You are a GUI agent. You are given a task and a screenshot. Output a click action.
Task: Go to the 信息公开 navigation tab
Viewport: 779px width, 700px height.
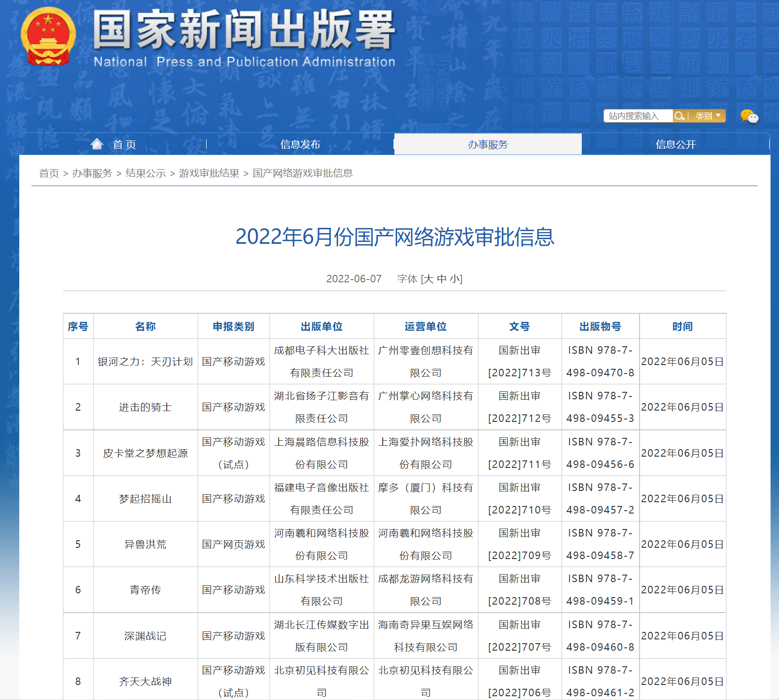[675, 145]
